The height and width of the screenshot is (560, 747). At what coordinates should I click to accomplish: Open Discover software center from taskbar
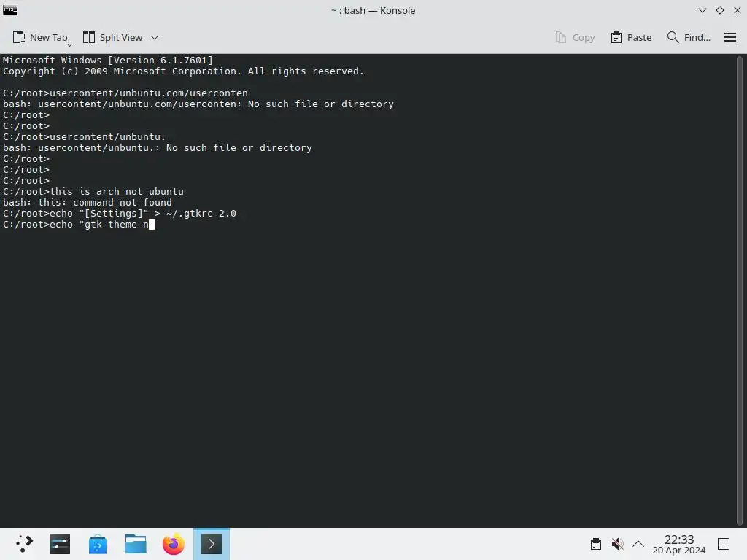(98, 544)
